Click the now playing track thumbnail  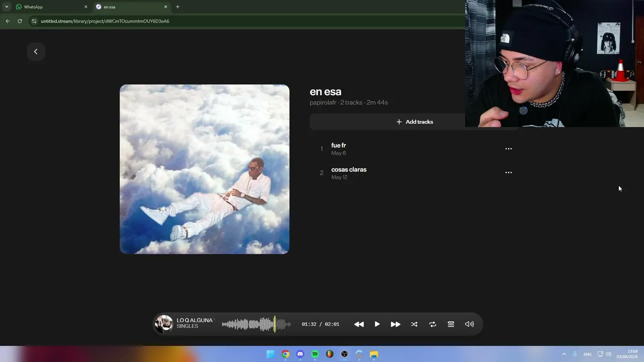click(x=164, y=324)
